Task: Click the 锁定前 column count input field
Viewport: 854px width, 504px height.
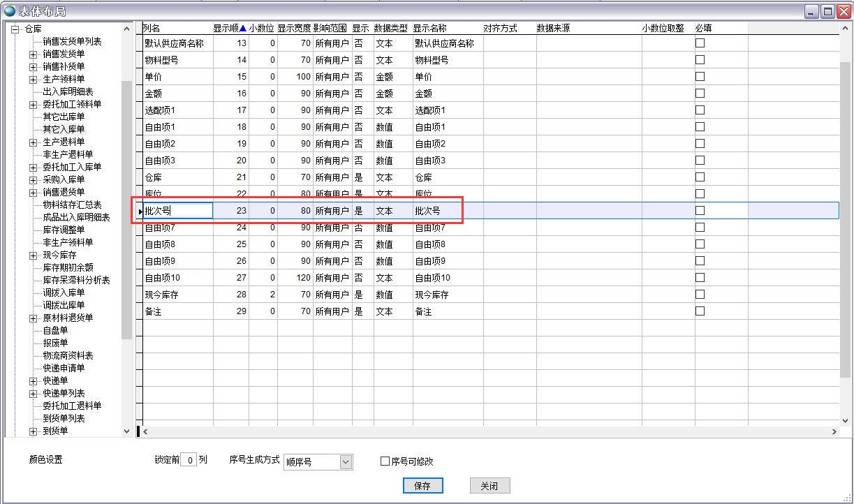Action: pyautogui.click(x=189, y=460)
